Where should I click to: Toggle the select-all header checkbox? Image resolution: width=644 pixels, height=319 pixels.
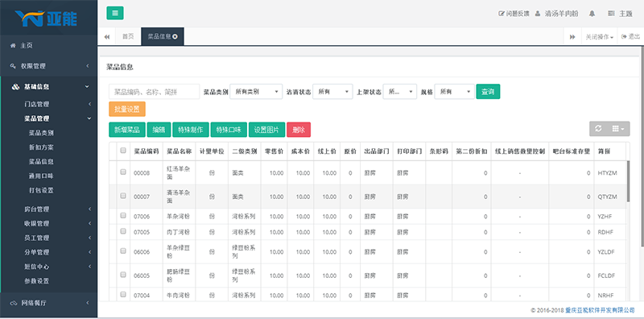[x=123, y=151]
